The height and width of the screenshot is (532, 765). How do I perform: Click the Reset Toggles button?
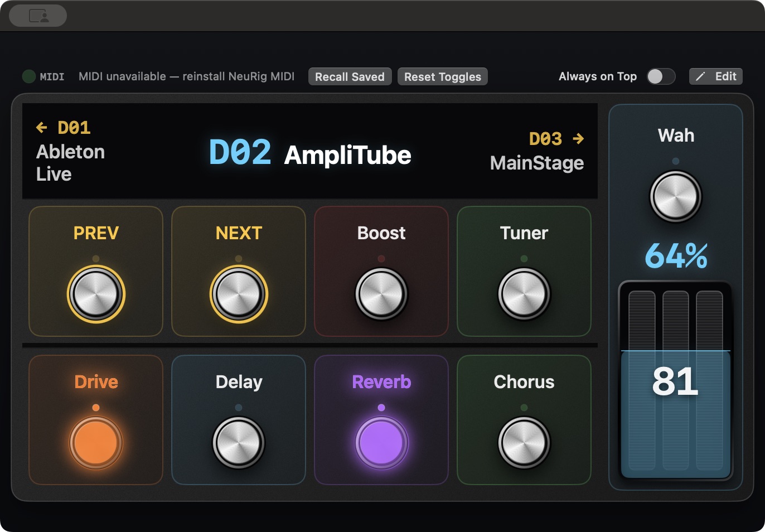click(x=443, y=76)
